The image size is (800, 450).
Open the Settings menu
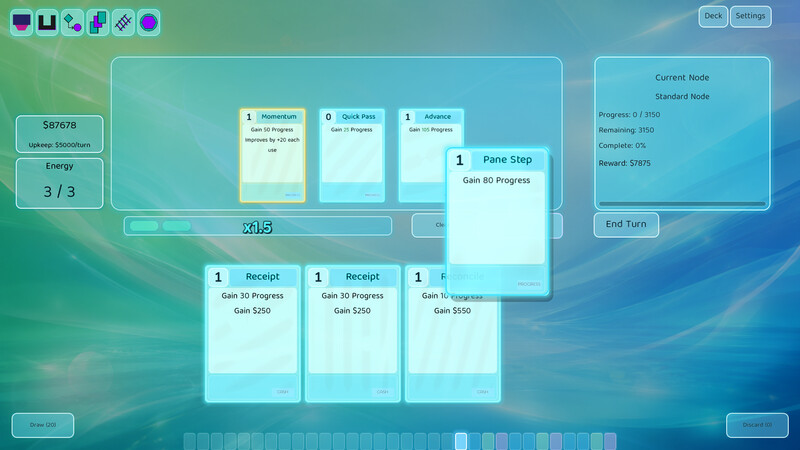coord(751,16)
